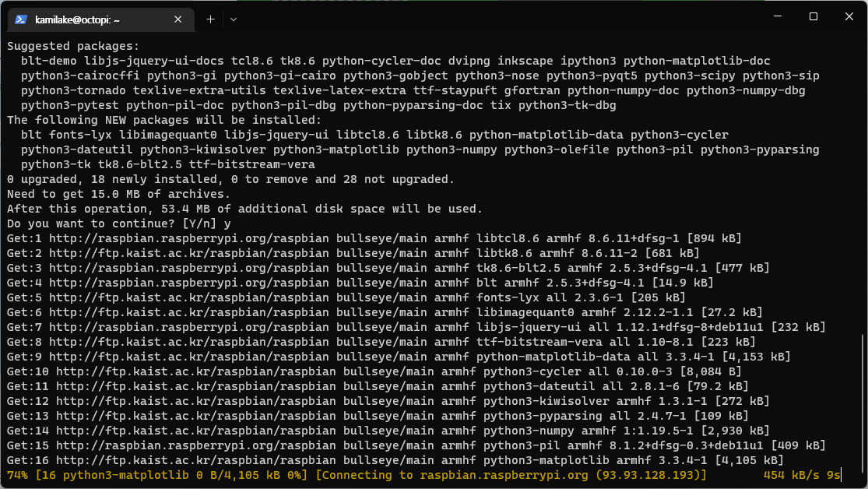
Task: Click 'Need to get 15.0 MB of archives.'
Action: pos(118,194)
